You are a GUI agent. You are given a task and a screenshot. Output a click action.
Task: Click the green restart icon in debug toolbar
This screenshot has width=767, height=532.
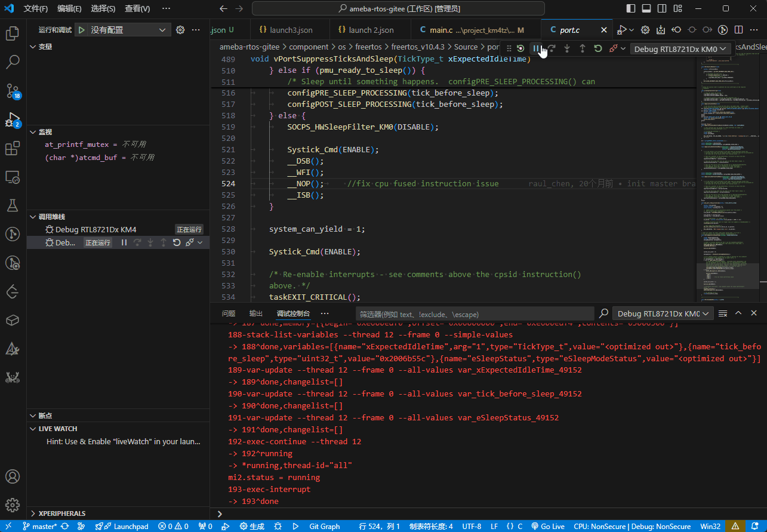(598, 48)
